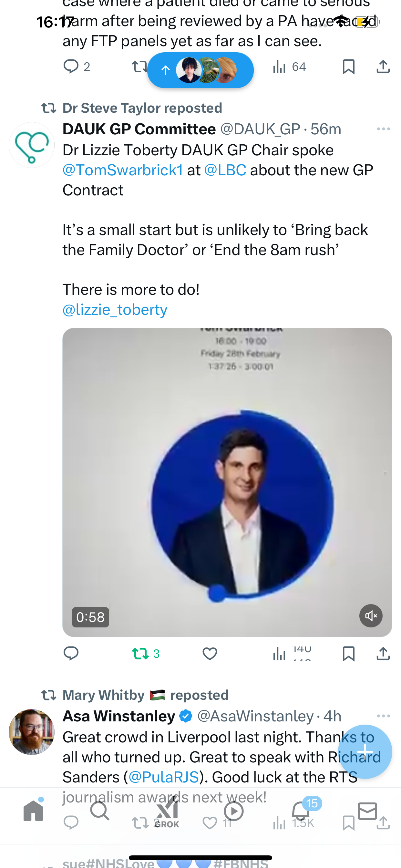Unmute the video with the speaker icon

[x=371, y=616]
